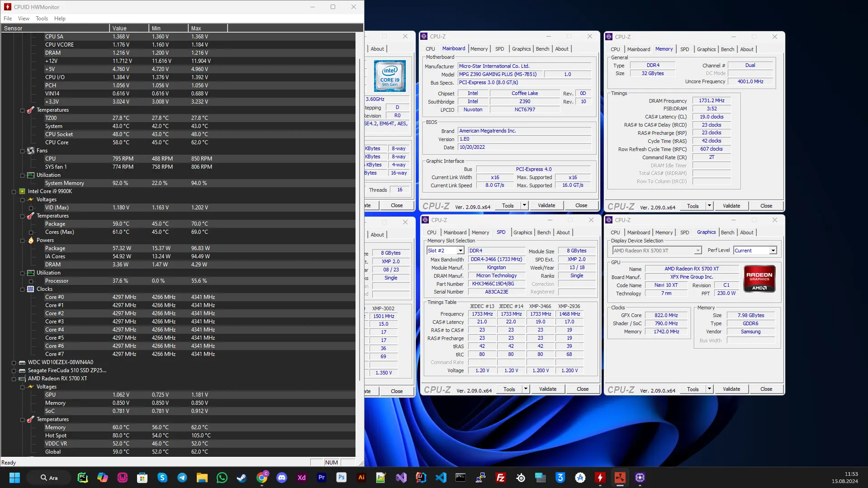Image resolution: width=868 pixels, height=488 pixels.
Task: Click Validate in the Graphics CPU-Z window
Action: [731, 389]
